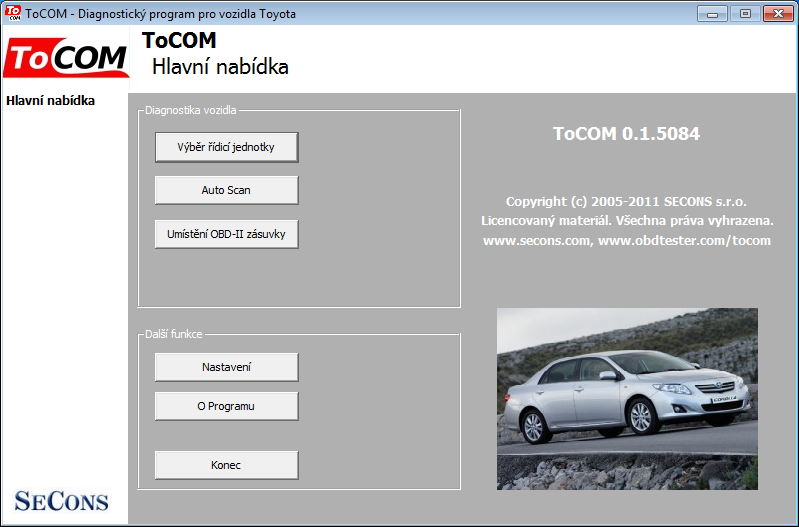Image resolution: width=799 pixels, height=527 pixels.
Task: Click the red ToCOM logo in the header
Action: pyautogui.click(x=65, y=58)
